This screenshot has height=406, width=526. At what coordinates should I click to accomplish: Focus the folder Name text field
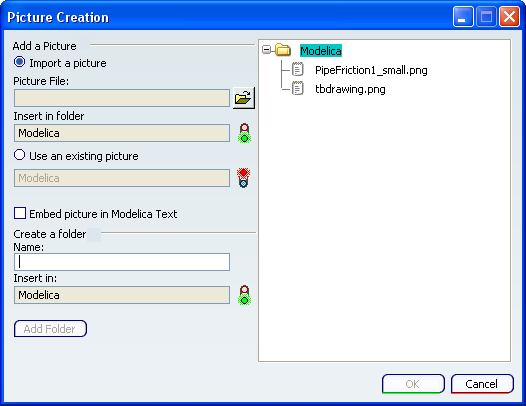[122, 262]
